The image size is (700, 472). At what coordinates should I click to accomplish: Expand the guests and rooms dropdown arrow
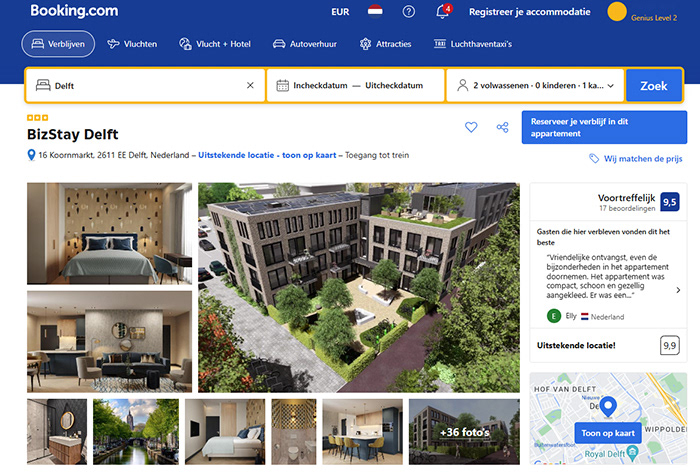611,86
